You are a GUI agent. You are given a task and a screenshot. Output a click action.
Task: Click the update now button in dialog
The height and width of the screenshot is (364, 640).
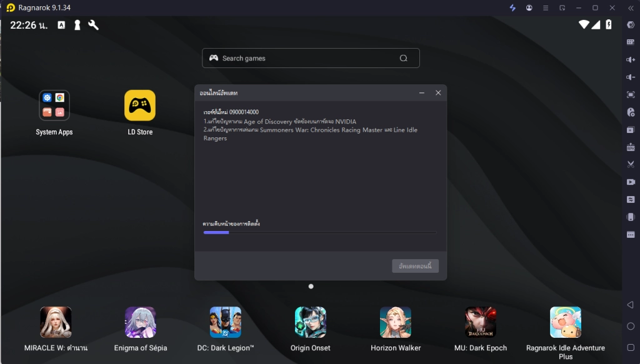point(415,266)
